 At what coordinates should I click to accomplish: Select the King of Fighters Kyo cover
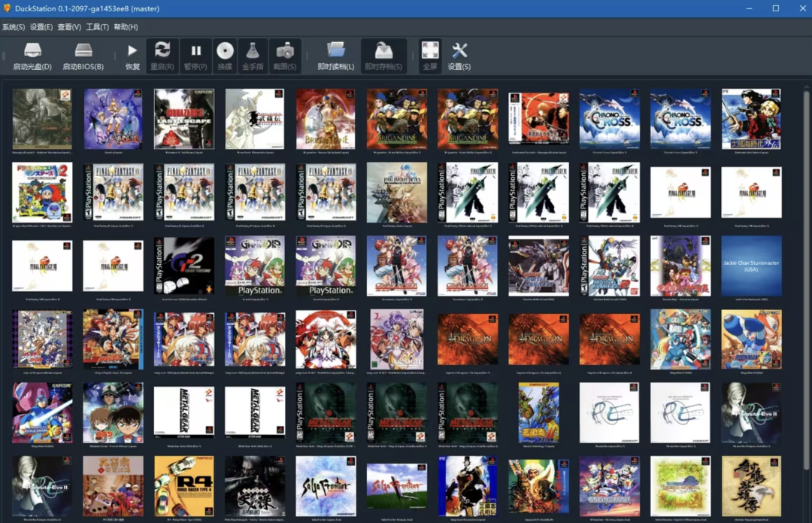[113, 339]
